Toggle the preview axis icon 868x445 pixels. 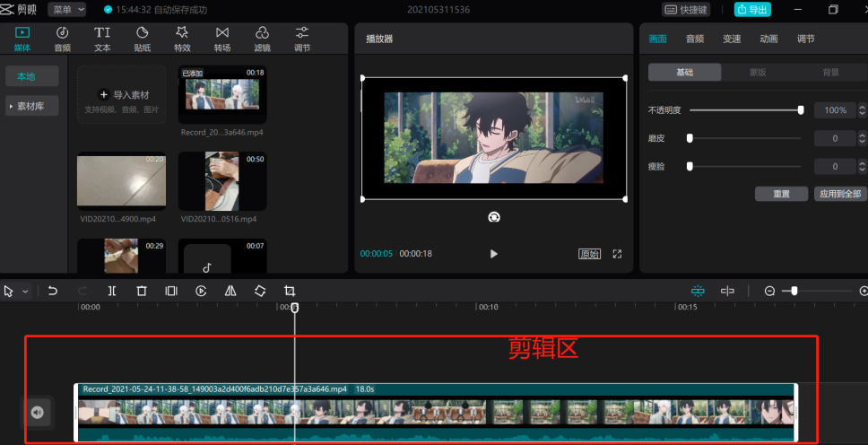(x=727, y=291)
